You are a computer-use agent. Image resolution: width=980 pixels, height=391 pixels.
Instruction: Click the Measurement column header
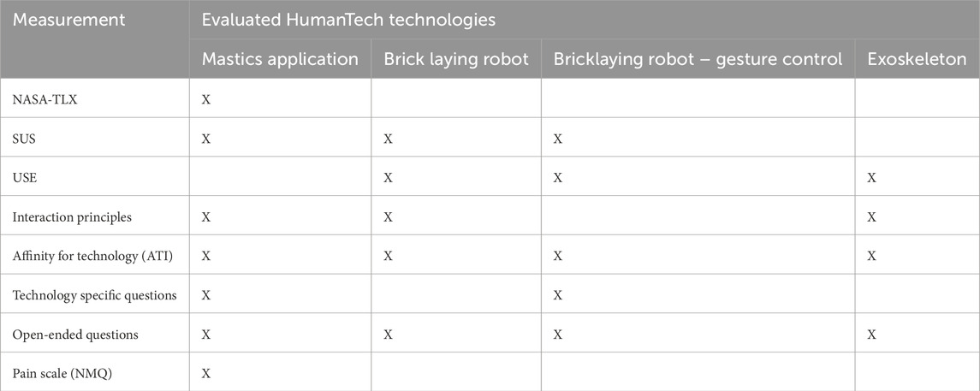(x=69, y=20)
